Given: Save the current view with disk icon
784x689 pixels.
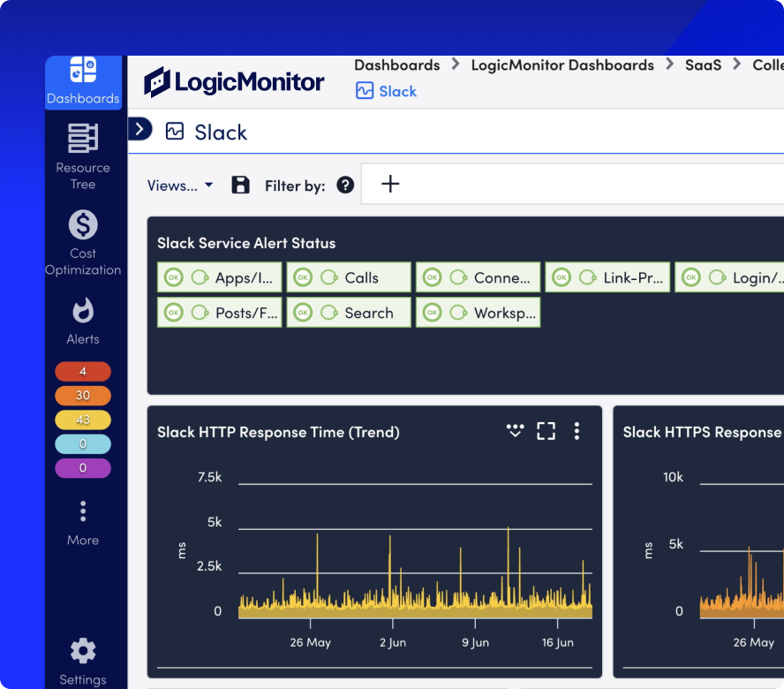Looking at the screenshot, I should point(240,185).
